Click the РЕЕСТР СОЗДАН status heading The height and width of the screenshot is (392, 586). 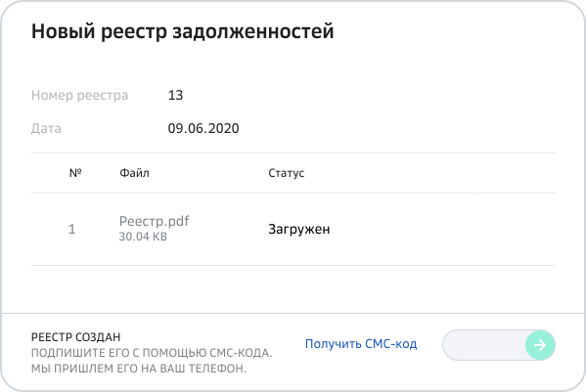click(76, 337)
